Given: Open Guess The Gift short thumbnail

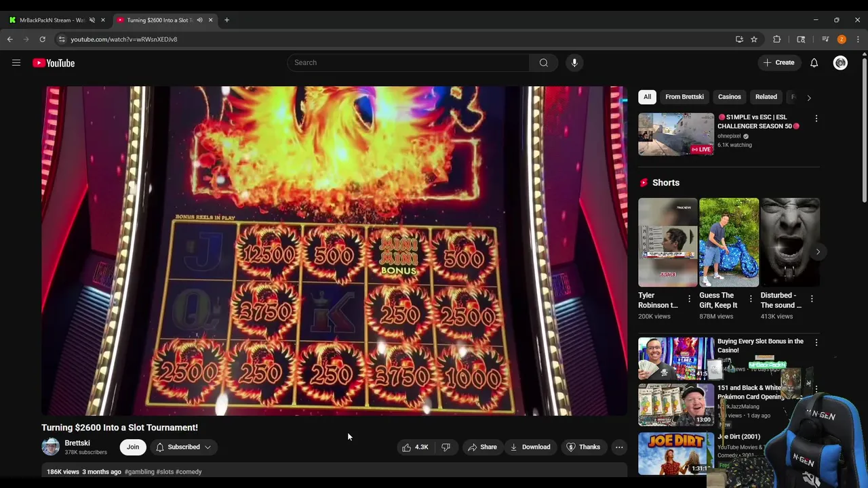Looking at the screenshot, I should point(729,243).
